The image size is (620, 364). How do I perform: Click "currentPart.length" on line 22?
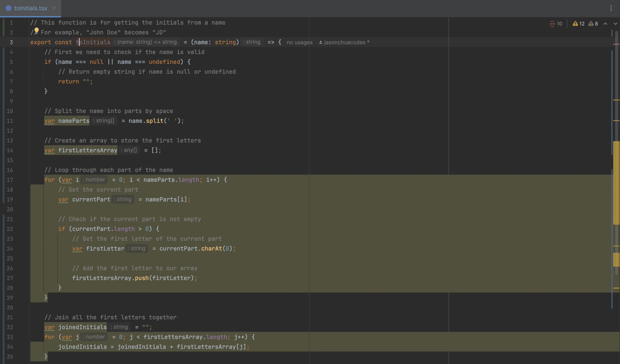tap(103, 229)
